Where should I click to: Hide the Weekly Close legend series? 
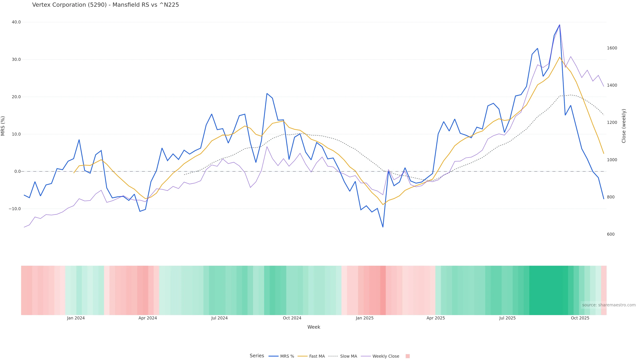pos(380,356)
